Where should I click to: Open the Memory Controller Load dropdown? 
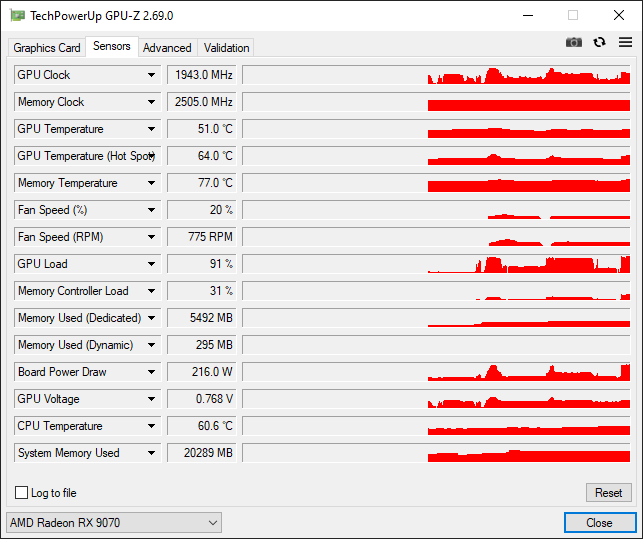(151, 291)
